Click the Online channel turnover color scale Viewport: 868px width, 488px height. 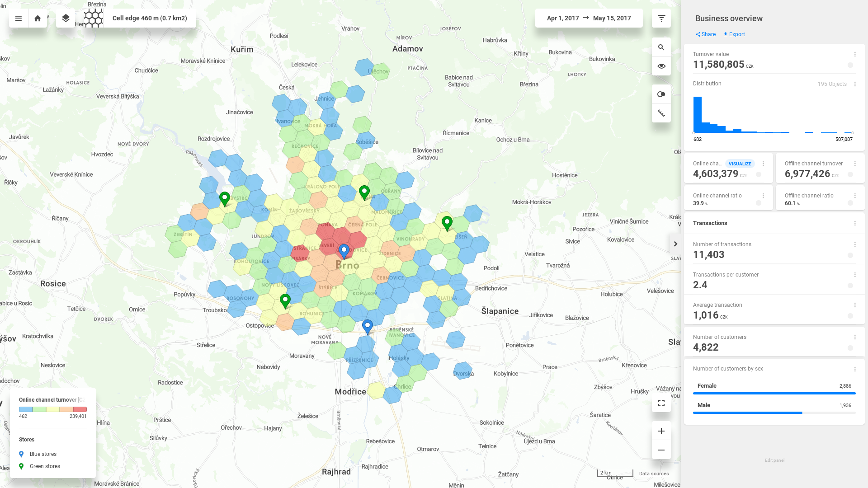(52, 409)
